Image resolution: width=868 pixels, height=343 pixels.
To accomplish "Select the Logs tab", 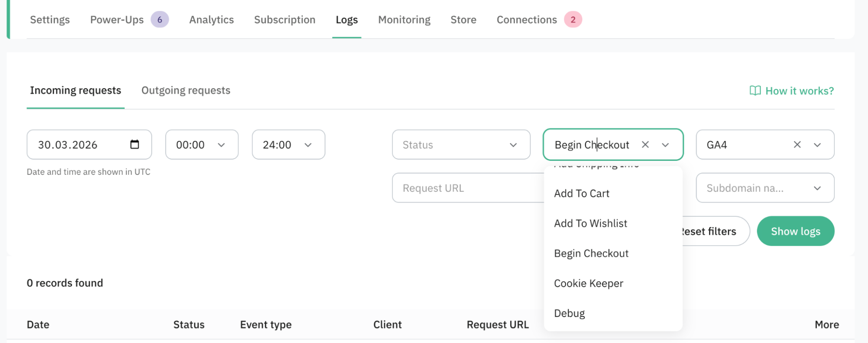I will (x=347, y=20).
